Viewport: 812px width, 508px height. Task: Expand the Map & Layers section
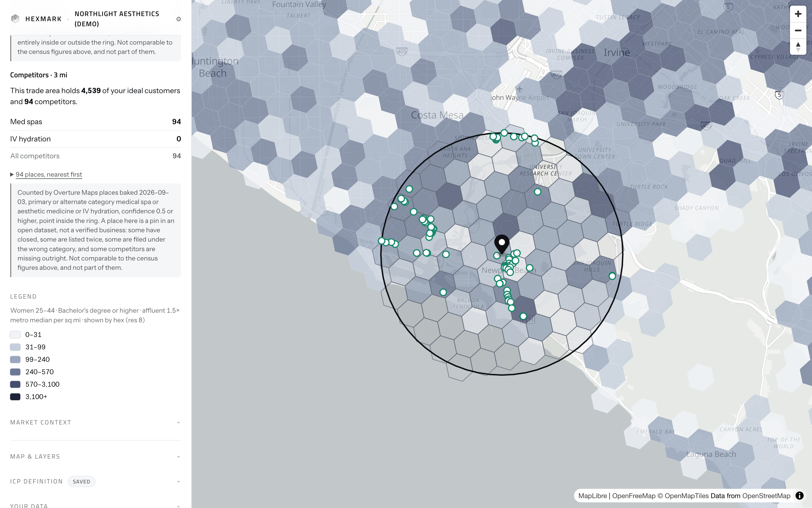coord(96,457)
